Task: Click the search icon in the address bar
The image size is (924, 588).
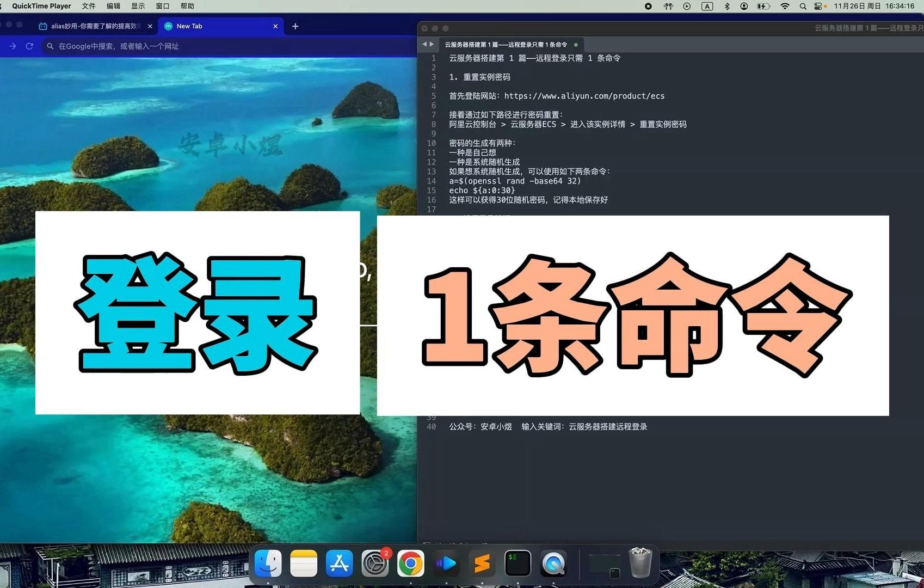Action: pos(50,46)
